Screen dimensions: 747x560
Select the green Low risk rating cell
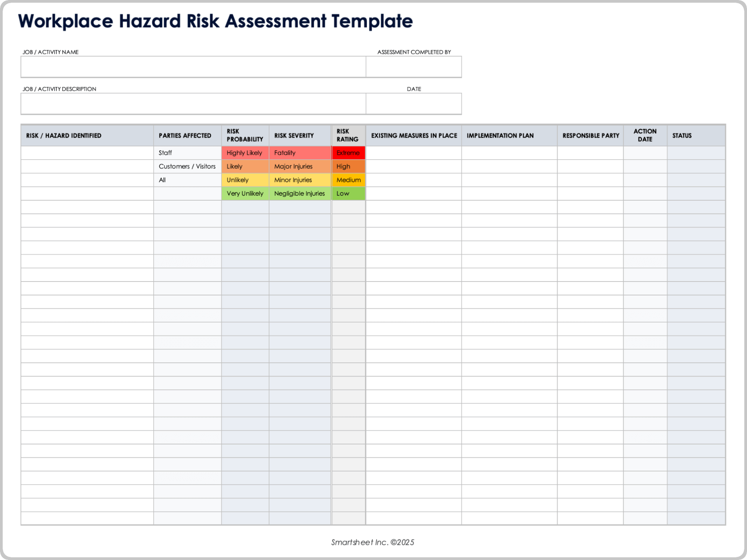tap(348, 193)
